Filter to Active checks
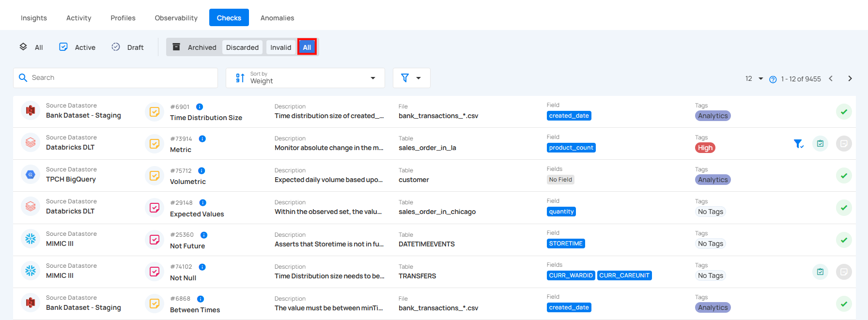The image size is (868, 320). point(77,47)
